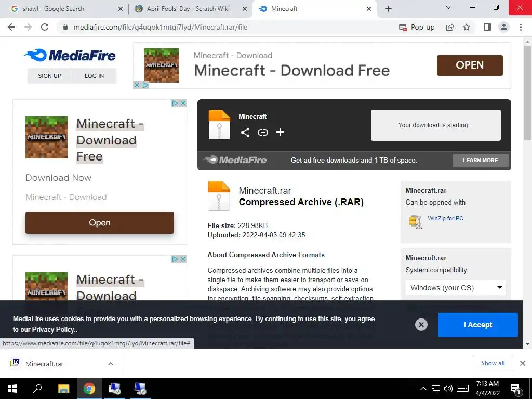
Task: Click the Minecraft.rar archive icon beside file details
Action: pos(219,196)
